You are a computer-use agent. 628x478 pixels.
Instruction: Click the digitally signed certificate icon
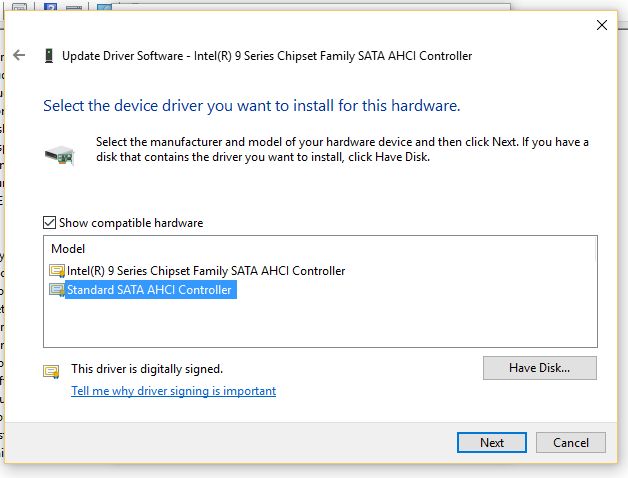[51, 370]
